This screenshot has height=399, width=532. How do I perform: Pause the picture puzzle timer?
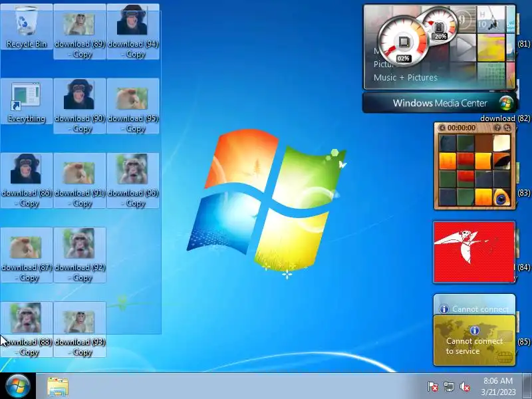click(x=442, y=128)
